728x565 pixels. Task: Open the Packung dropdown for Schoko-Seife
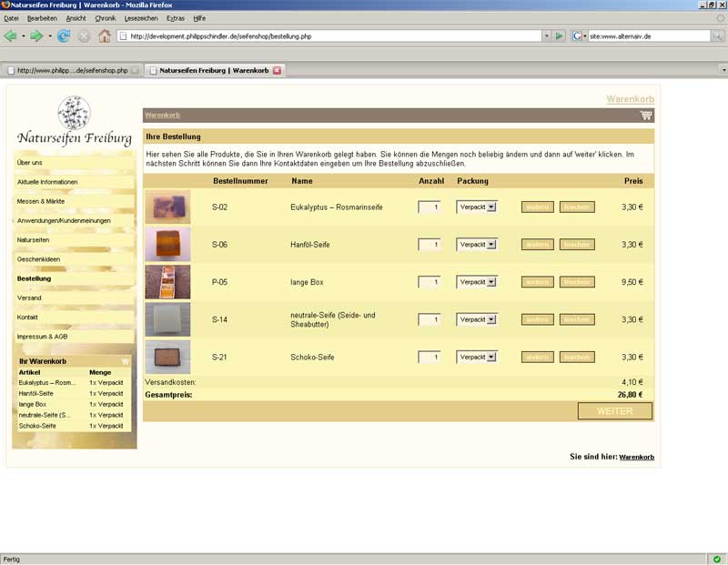(477, 358)
